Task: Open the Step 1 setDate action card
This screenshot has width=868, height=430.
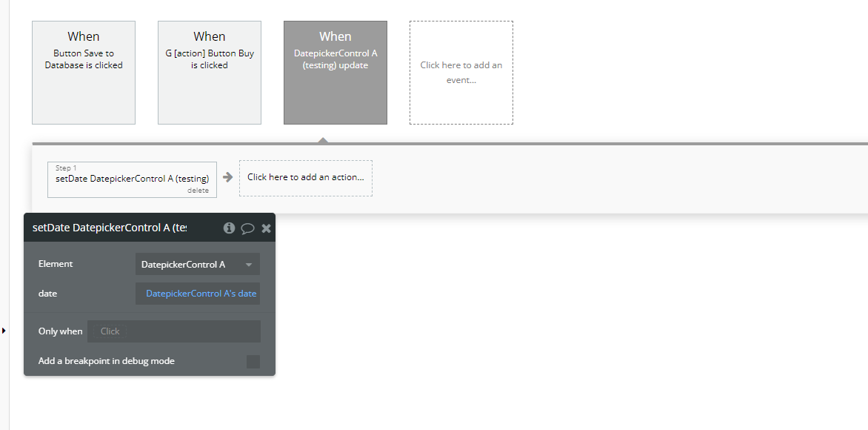Action: 132,178
